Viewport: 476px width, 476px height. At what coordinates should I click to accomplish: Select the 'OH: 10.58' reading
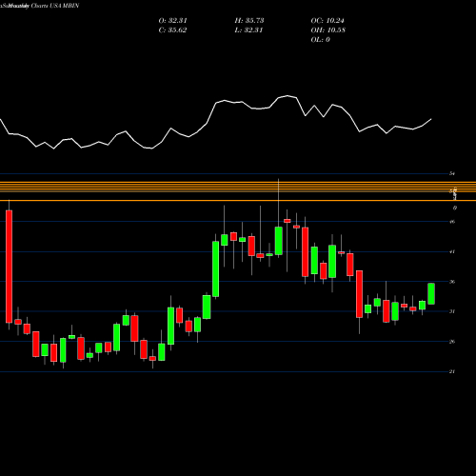point(328,30)
